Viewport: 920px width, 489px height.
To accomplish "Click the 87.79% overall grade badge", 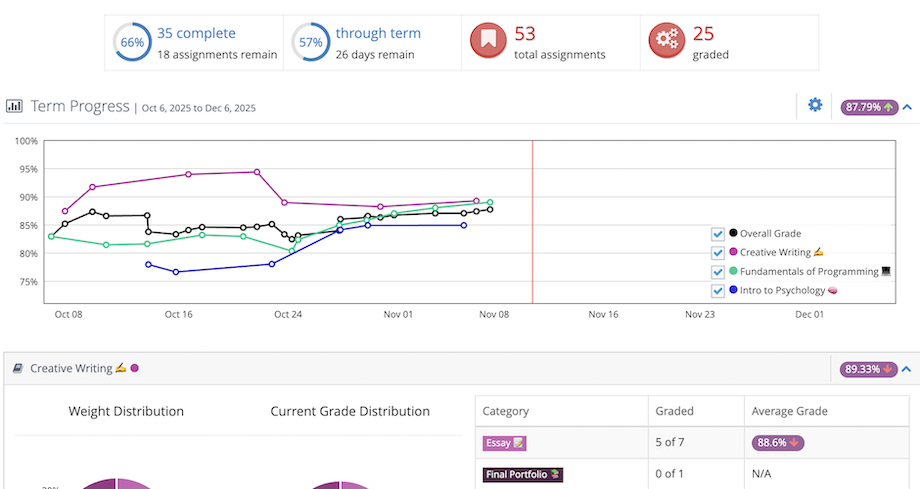I will click(869, 106).
